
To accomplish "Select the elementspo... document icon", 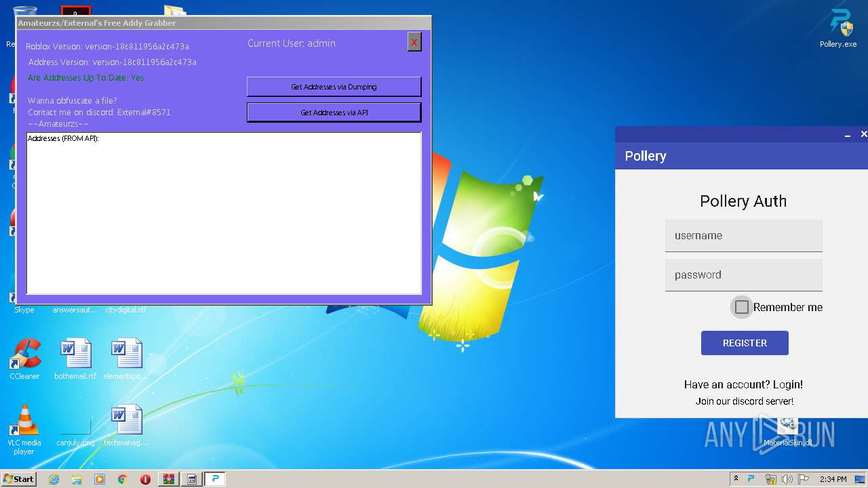I will click(x=126, y=359).
